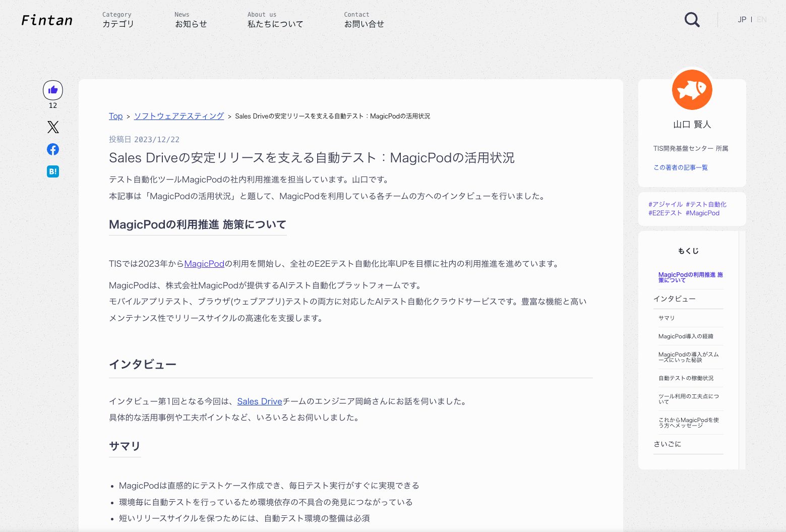The width and height of the screenshot is (786, 532).
Task: Select the JP language option
Action: tap(742, 20)
